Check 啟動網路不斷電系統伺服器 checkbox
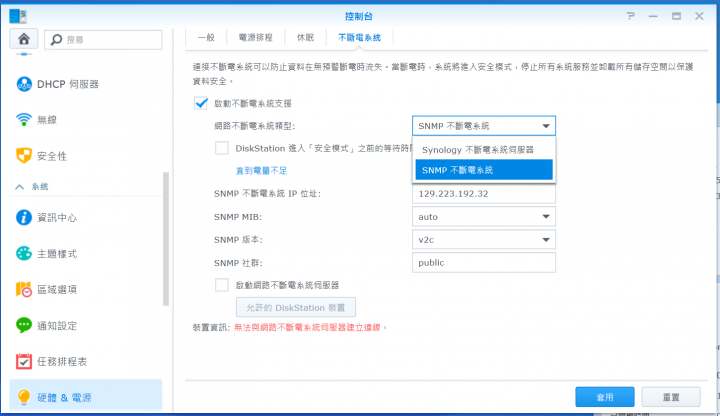 pos(222,285)
